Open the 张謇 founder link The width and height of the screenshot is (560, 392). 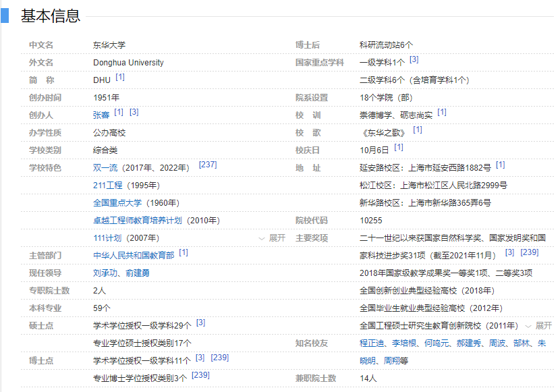pyautogui.click(x=101, y=115)
